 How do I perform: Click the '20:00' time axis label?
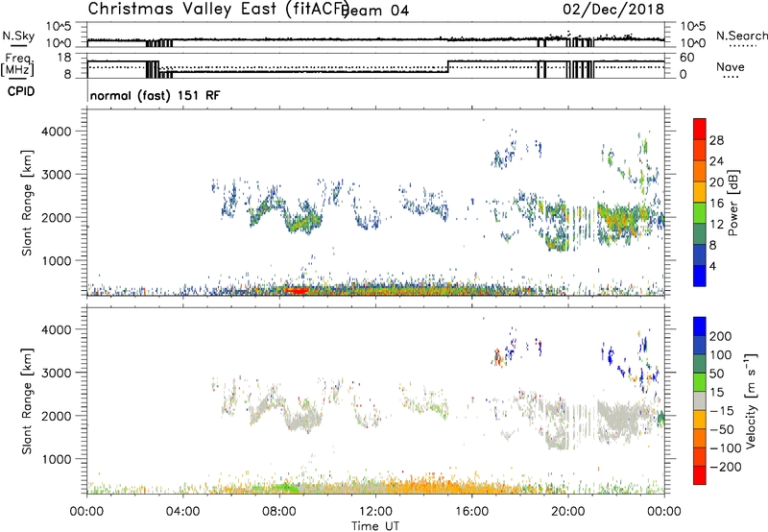point(567,512)
